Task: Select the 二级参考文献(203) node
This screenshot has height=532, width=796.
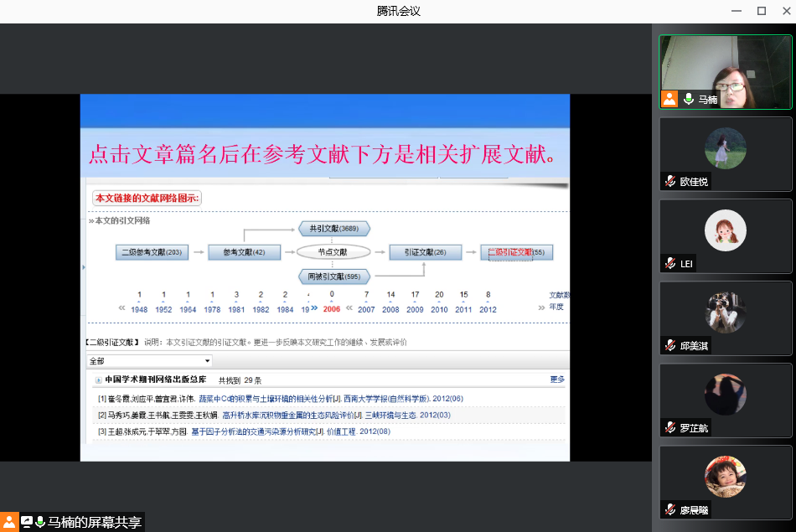Action: (x=152, y=251)
